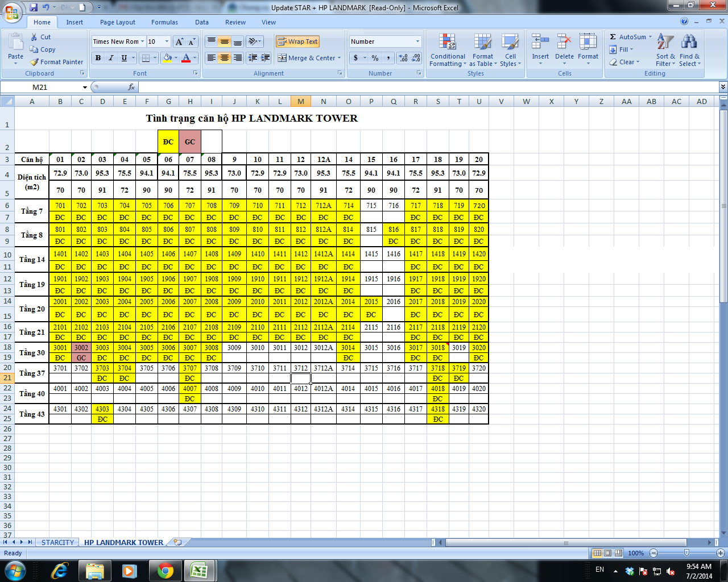Switch to Page Layout view in status bar
The image size is (728, 582).
[x=607, y=553]
